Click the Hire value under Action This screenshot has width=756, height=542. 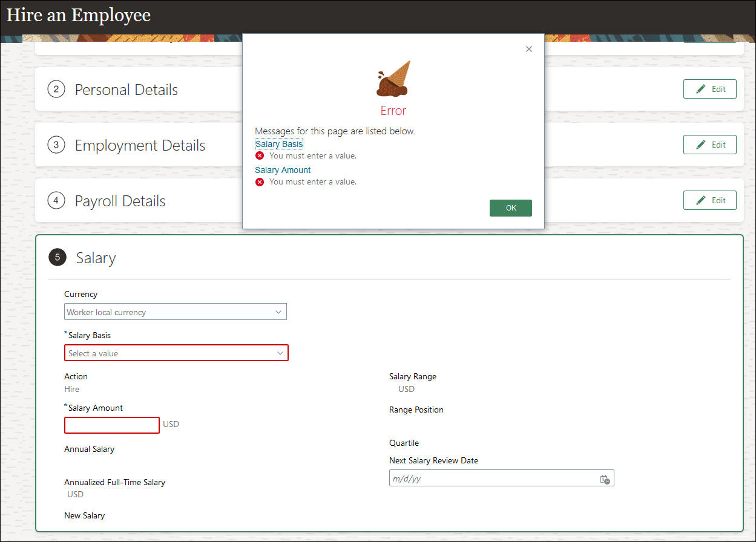click(x=71, y=389)
